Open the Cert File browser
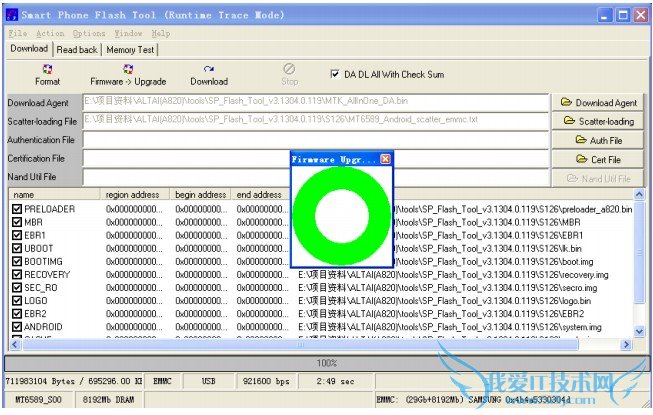This screenshot has width=653, height=415. point(599,159)
